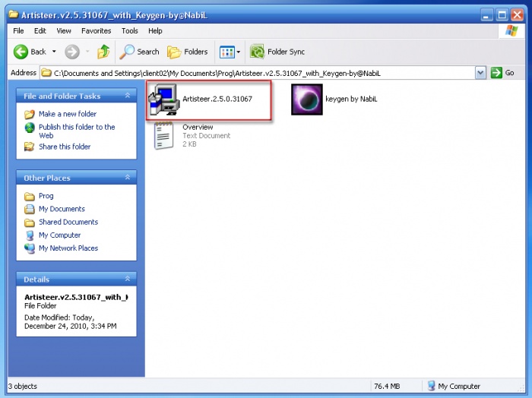Click the My Documents sidebar icon
Screen dimensions: 532x398
pos(30,209)
